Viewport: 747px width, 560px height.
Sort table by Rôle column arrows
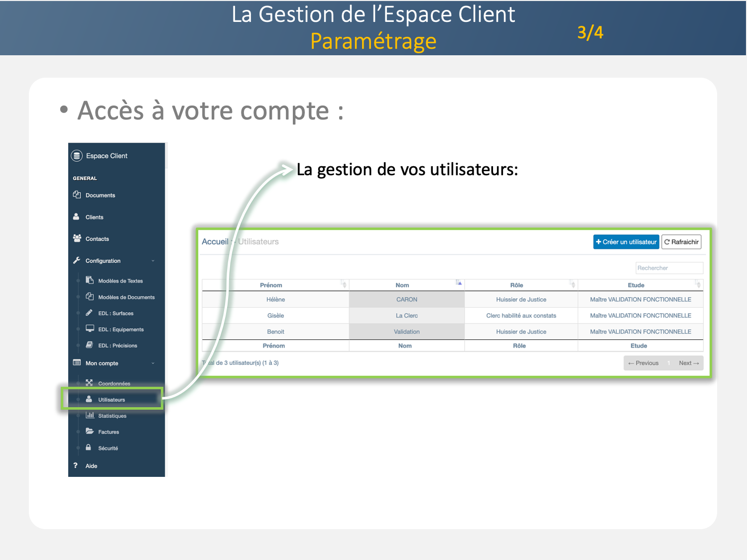pos(573,284)
